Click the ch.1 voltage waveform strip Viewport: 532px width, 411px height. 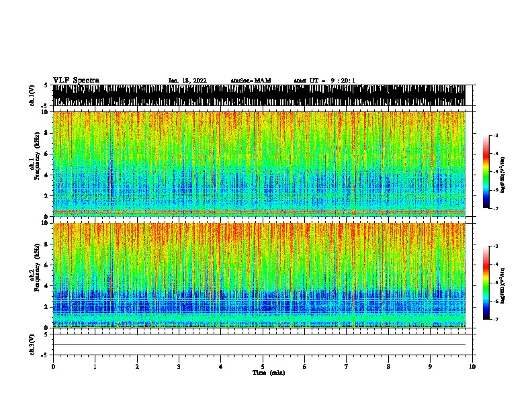(x=259, y=95)
